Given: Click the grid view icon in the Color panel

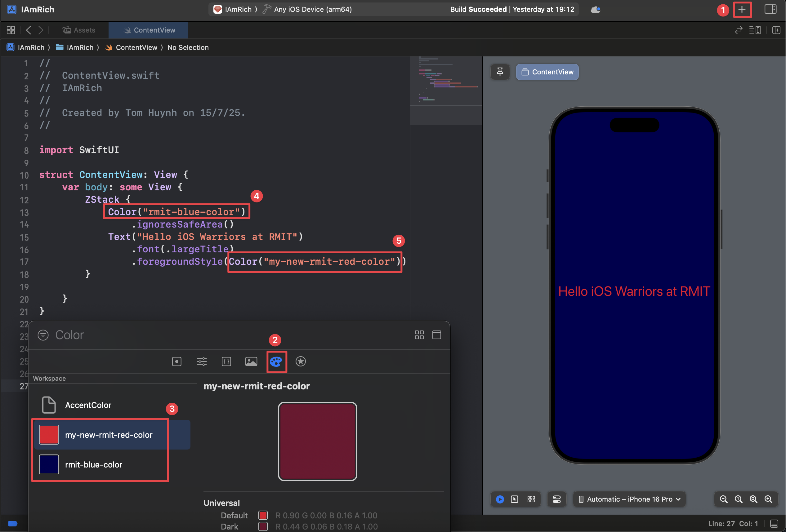Looking at the screenshot, I should [419, 335].
